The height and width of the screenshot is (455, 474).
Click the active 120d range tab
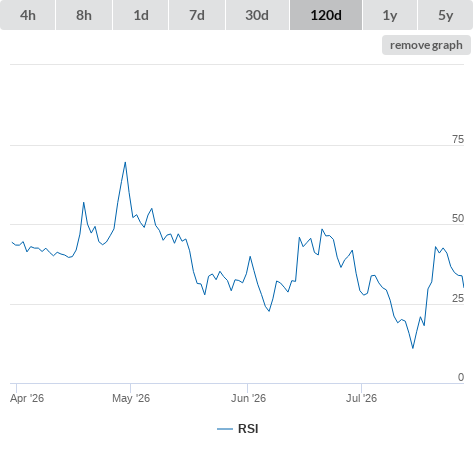coord(326,15)
